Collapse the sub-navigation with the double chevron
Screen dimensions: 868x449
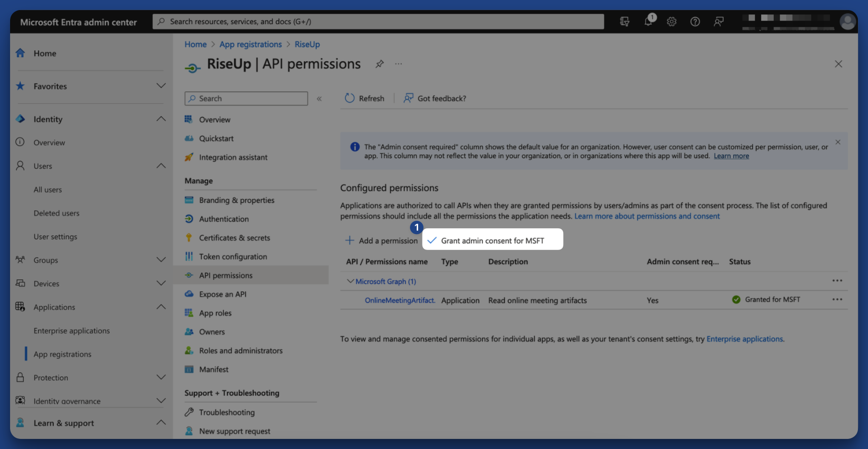coord(319,99)
